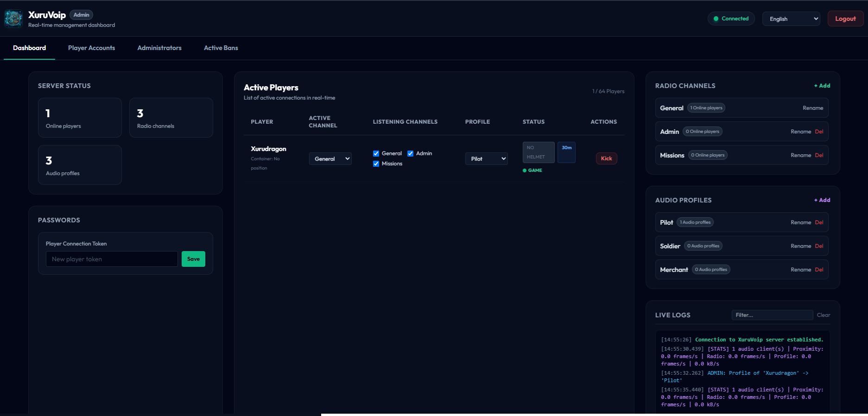Screen dimensions: 868x416
Task: Open the English language dropdown
Action: tap(791, 19)
